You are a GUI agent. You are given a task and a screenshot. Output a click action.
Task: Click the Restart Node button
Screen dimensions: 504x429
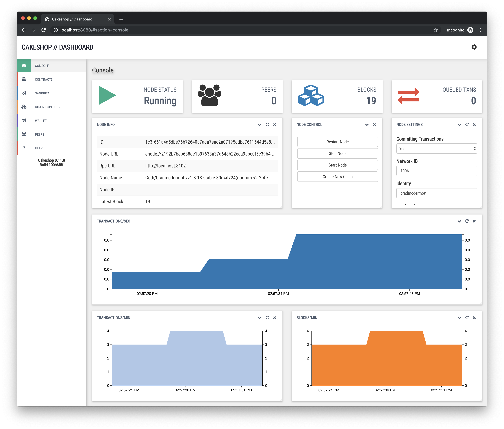tap(337, 142)
